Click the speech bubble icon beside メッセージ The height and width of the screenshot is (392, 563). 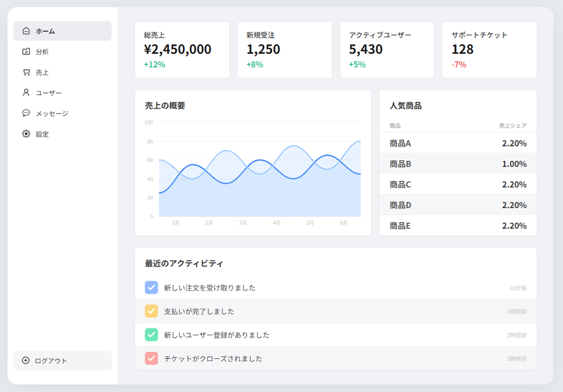coord(26,114)
